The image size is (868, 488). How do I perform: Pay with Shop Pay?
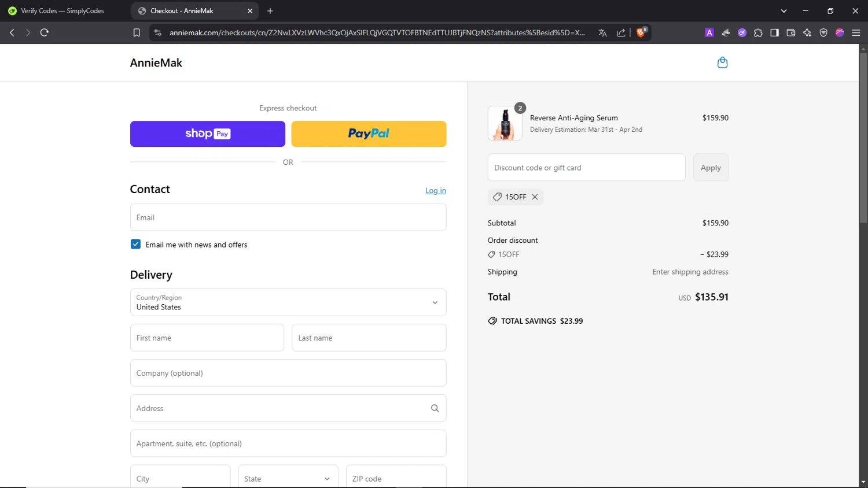click(208, 134)
